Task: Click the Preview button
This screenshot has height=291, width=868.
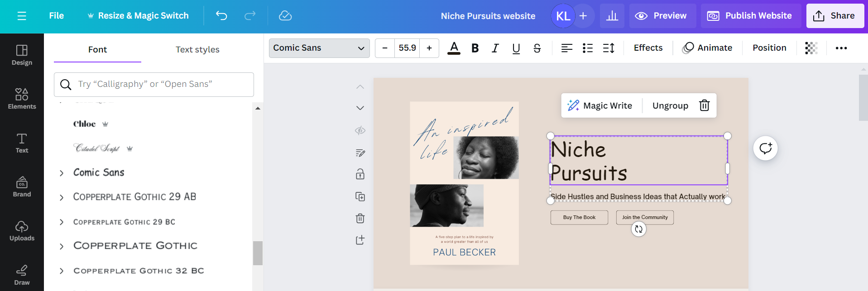Action: 662,16
